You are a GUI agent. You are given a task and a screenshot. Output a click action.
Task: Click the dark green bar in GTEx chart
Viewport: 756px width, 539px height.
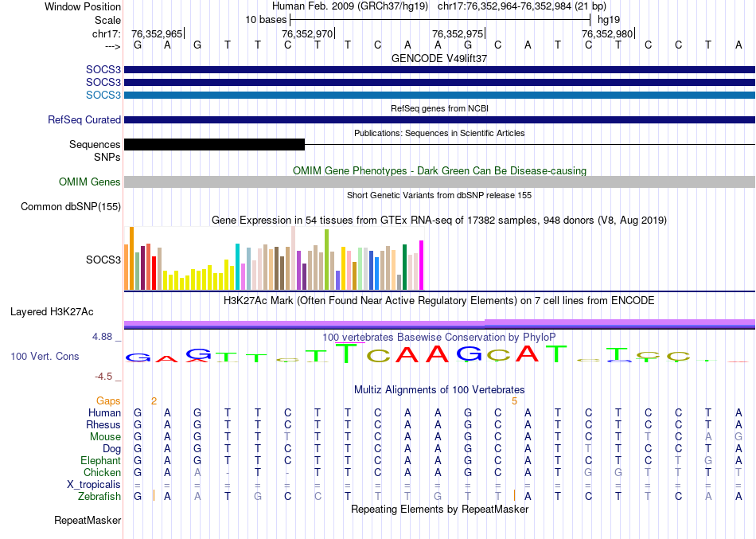tap(405, 267)
